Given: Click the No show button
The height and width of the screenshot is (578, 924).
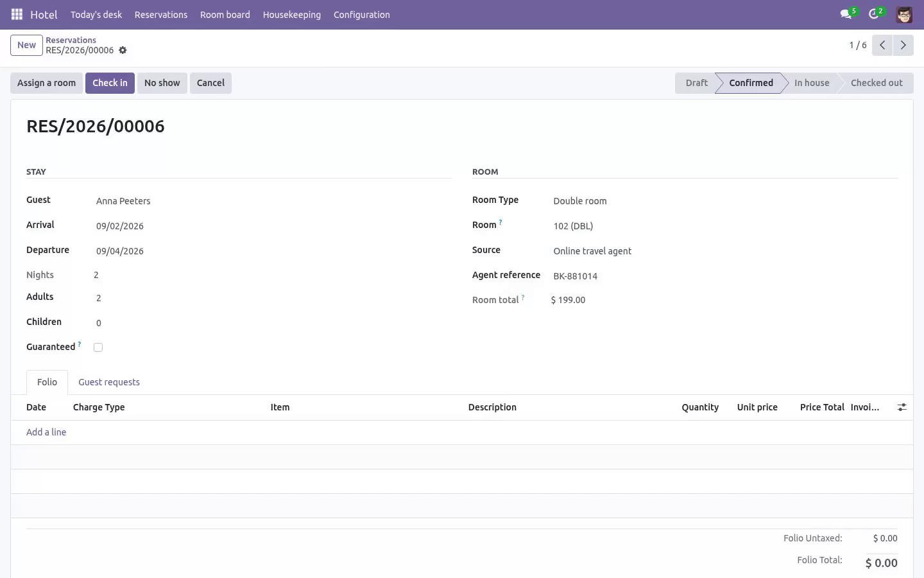Looking at the screenshot, I should pos(162,83).
